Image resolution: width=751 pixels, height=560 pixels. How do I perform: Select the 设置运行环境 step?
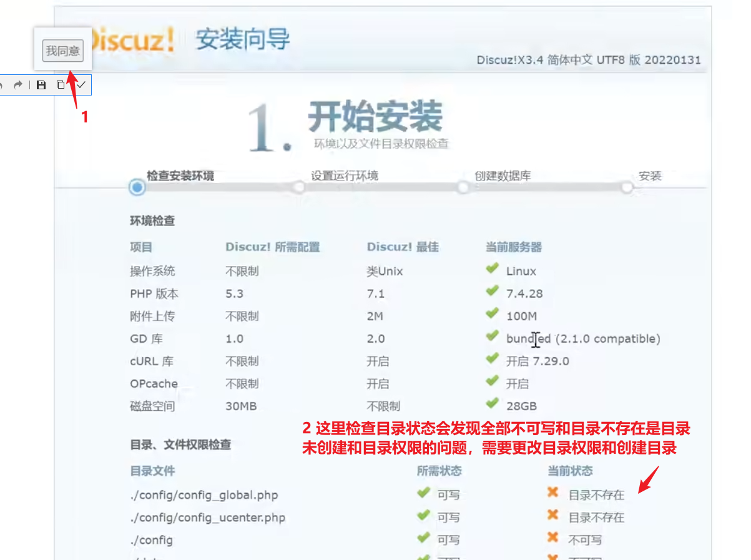pos(345,176)
